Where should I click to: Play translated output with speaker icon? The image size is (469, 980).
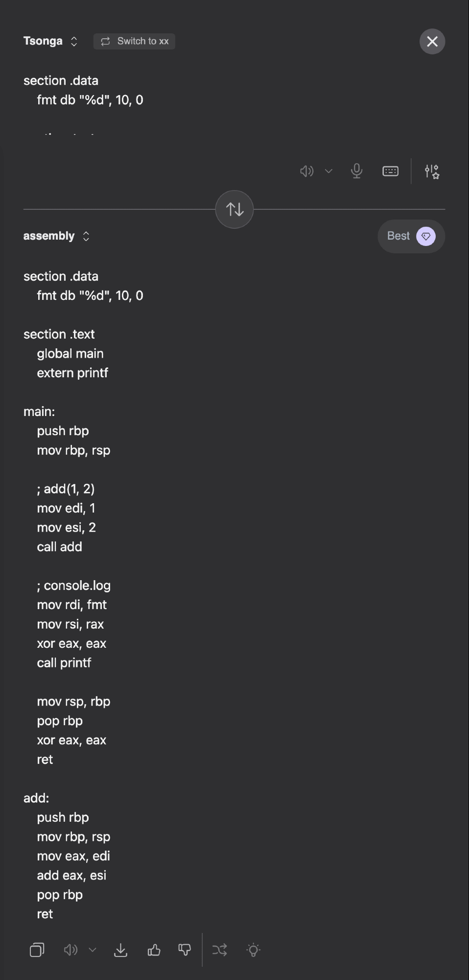(x=70, y=950)
